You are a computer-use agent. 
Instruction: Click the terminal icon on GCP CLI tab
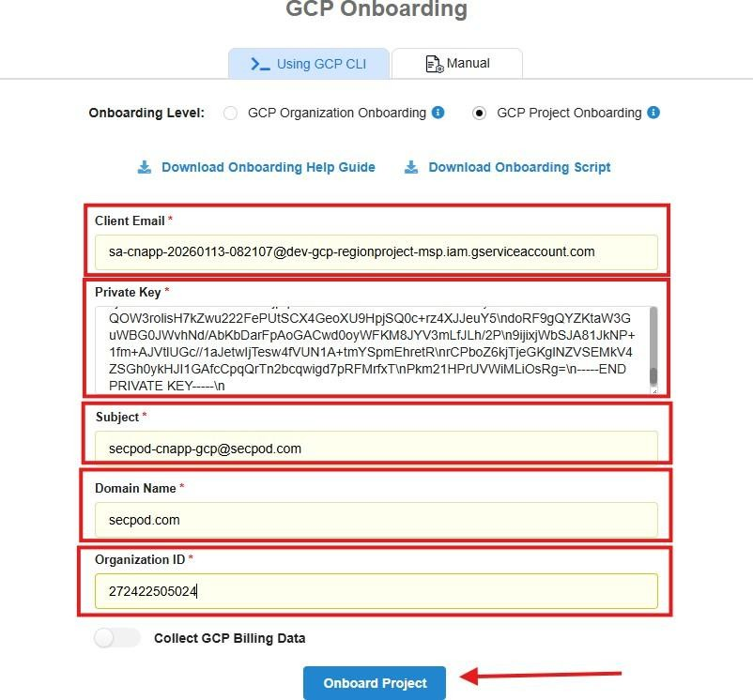260,64
